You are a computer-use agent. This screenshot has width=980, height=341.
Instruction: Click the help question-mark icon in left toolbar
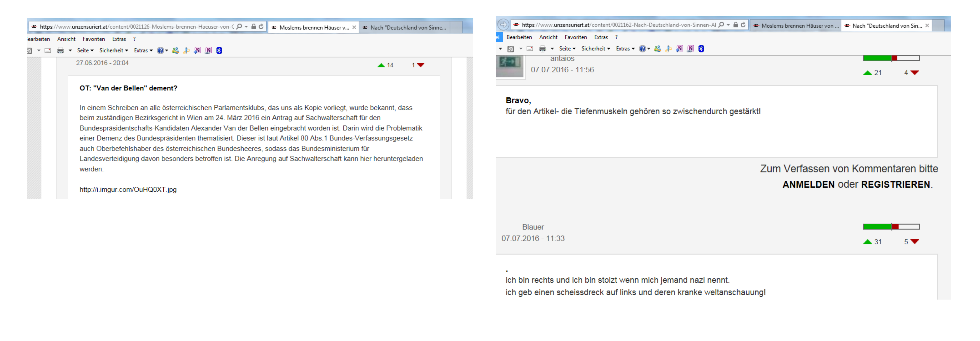pyautogui.click(x=161, y=51)
